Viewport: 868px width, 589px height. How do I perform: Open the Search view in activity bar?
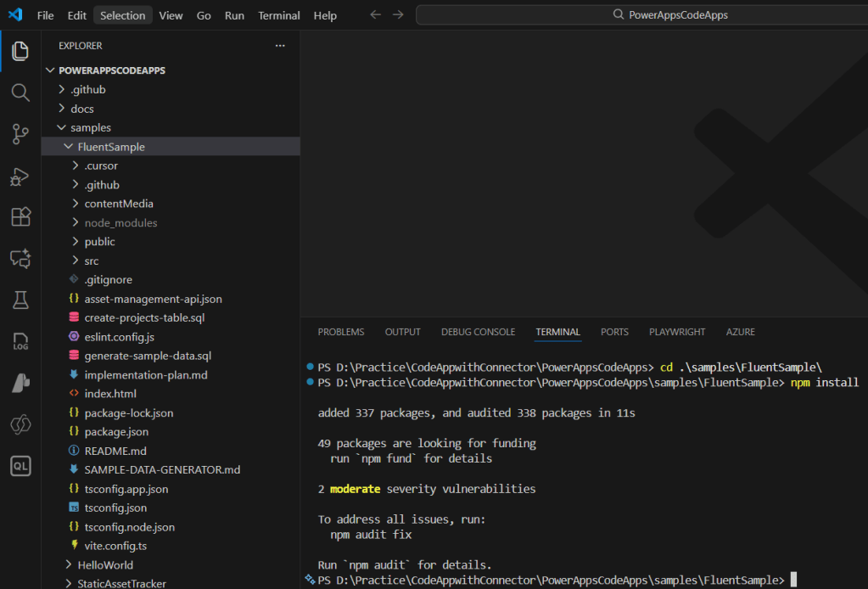[x=20, y=93]
